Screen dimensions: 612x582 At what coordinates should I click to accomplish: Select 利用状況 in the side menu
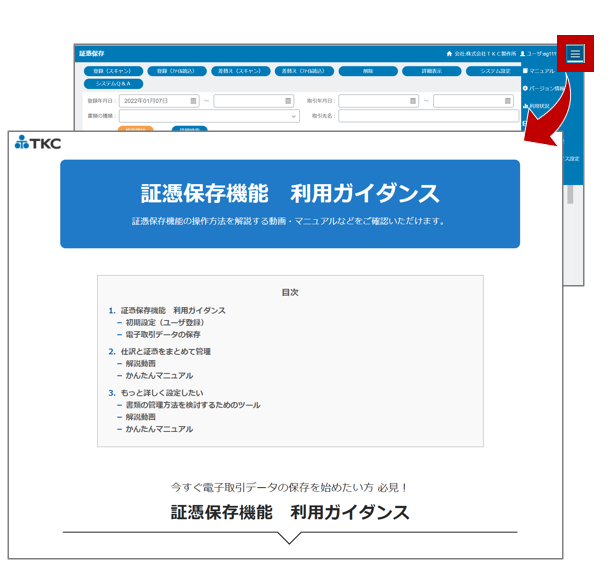click(x=536, y=106)
